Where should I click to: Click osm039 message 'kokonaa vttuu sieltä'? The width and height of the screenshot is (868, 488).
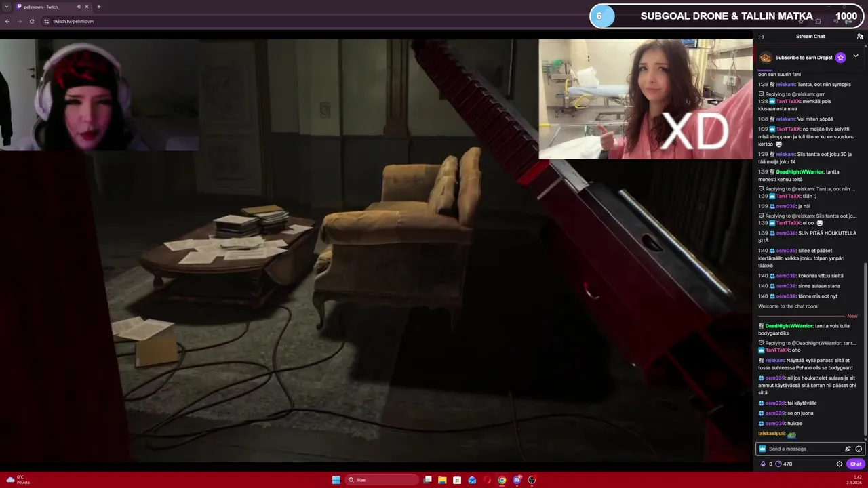point(821,276)
